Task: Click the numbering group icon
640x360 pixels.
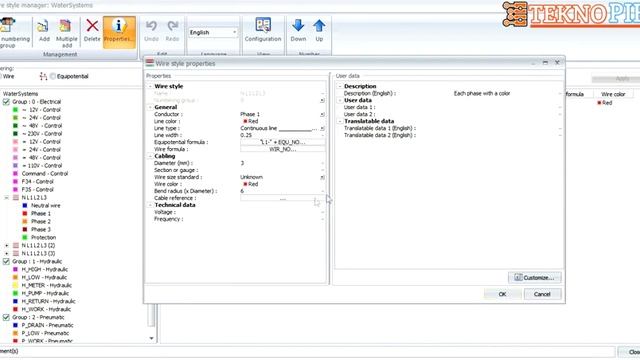Action: pyautogui.click(x=7, y=25)
